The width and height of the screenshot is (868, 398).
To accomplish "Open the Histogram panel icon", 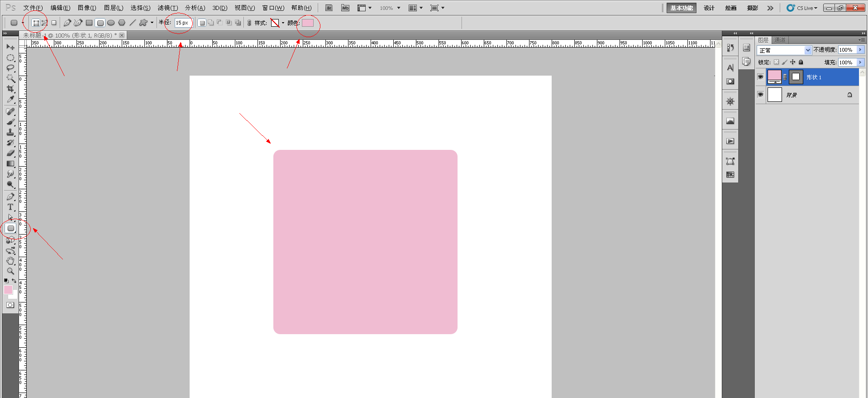I will pos(730,121).
